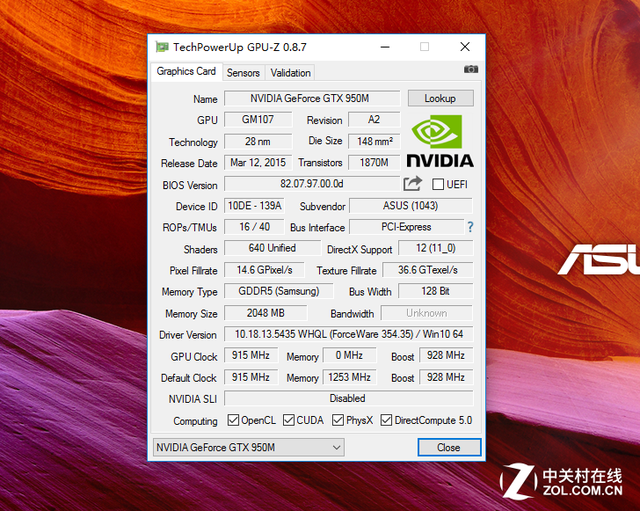
Task: Toggle the UEFI checkbox
Action: coord(438,184)
